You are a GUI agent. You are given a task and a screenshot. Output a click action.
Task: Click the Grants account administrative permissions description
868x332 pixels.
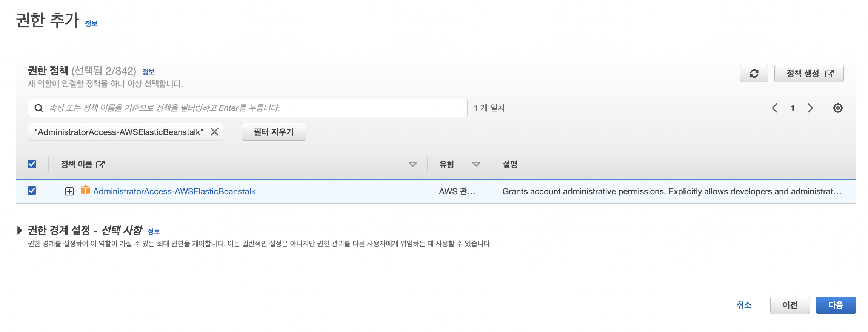[x=672, y=191]
